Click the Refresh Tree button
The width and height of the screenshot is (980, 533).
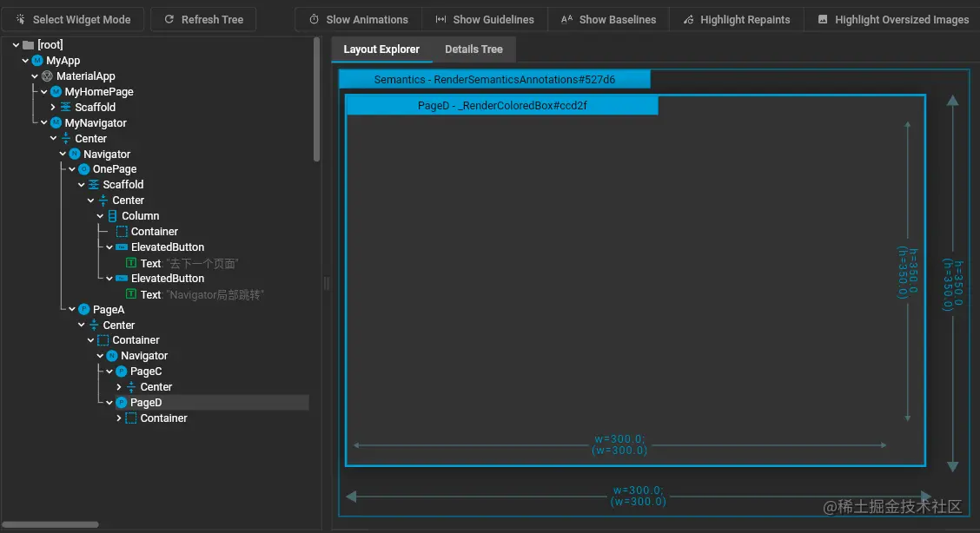pyautogui.click(x=204, y=19)
